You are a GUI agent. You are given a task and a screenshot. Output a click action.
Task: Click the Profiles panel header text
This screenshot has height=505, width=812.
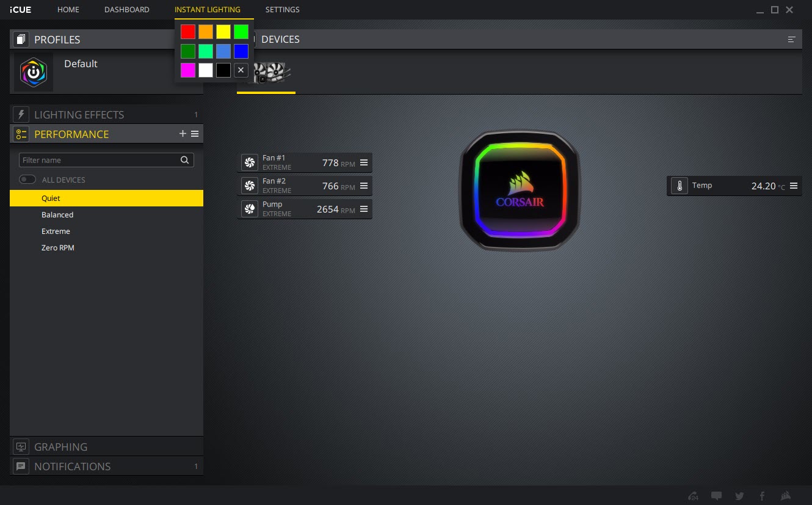point(57,40)
